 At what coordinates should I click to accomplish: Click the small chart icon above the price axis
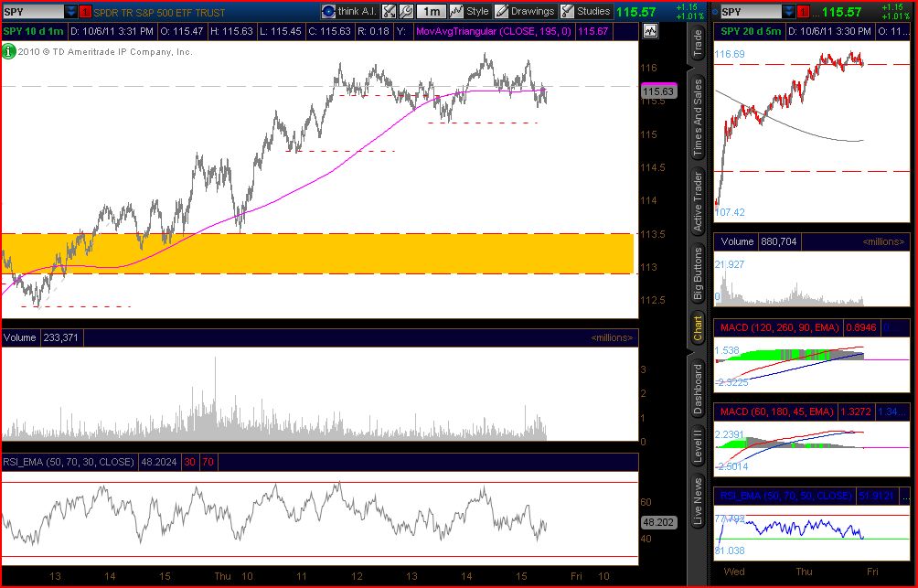coord(650,31)
